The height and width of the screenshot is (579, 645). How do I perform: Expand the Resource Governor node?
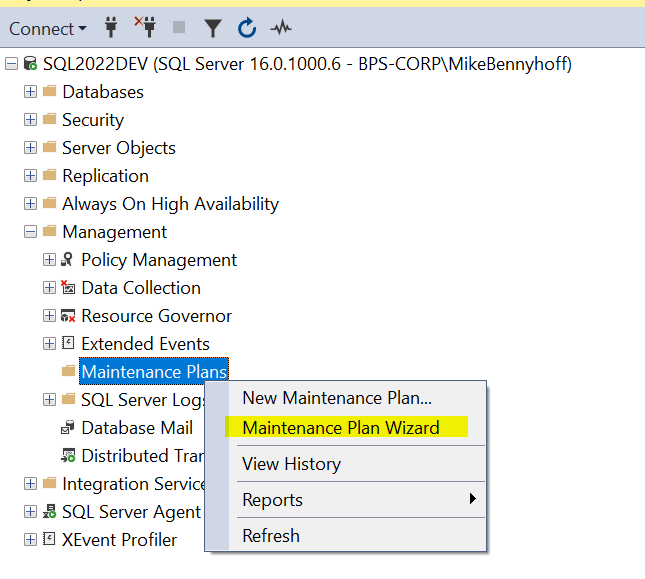pyautogui.click(x=49, y=315)
